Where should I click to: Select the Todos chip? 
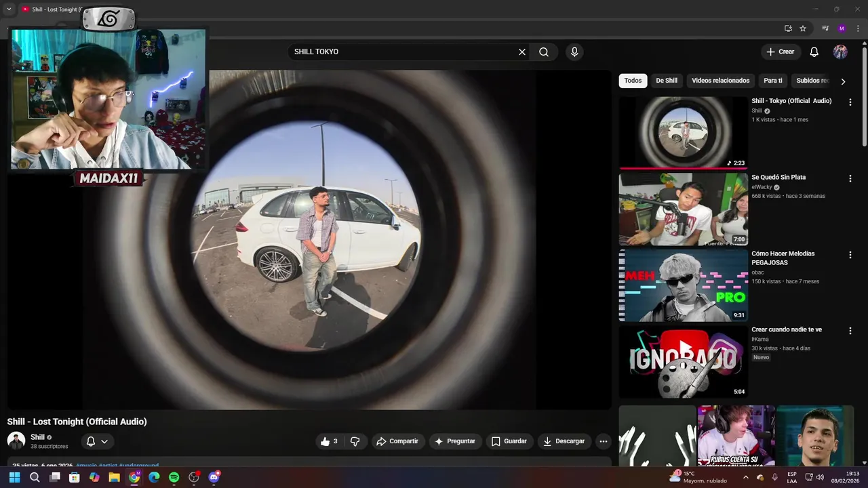coord(633,81)
